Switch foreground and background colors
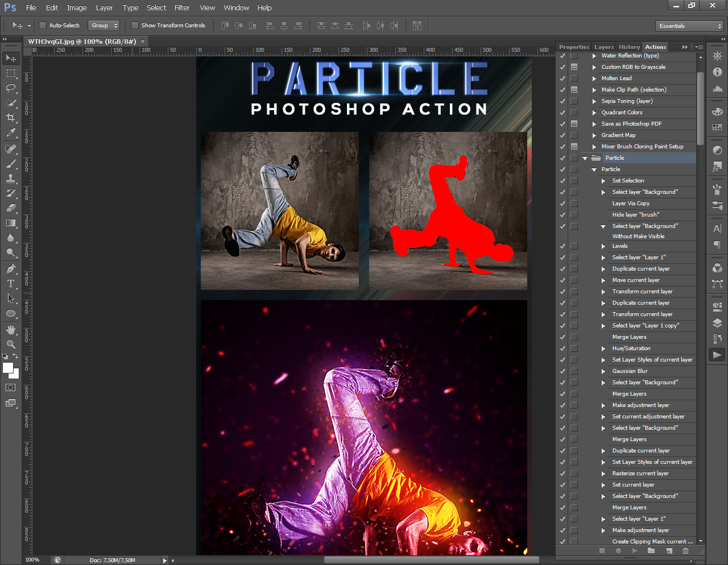728x565 pixels. tap(15, 356)
